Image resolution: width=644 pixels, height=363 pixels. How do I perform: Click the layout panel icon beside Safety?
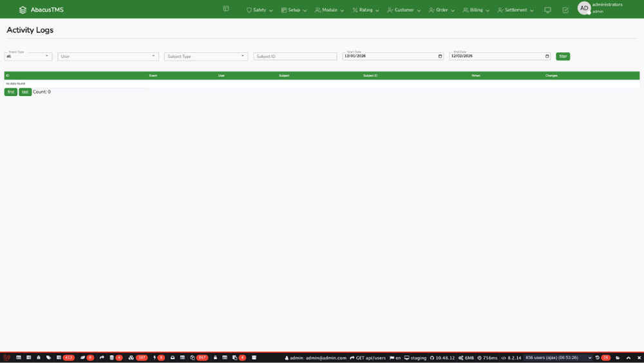(x=226, y=9)
